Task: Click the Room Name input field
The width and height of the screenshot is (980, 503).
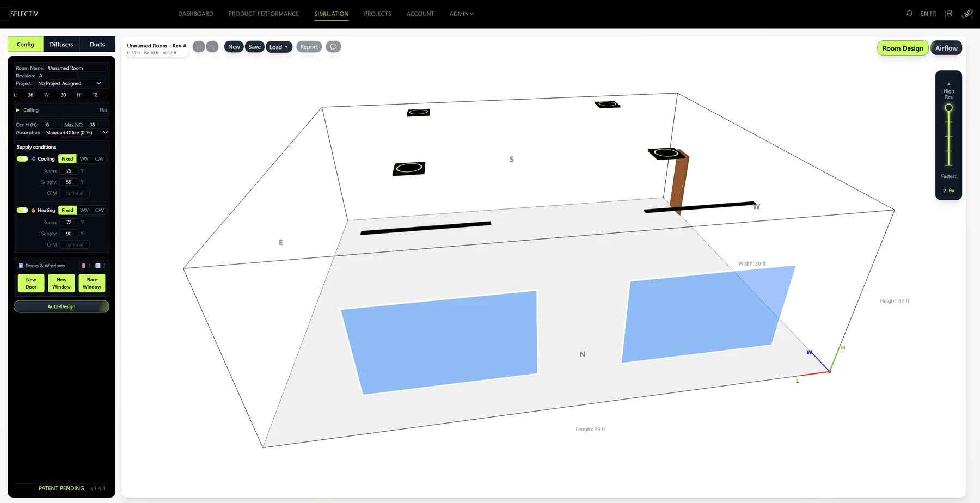Action: click(x=76, y=68)
